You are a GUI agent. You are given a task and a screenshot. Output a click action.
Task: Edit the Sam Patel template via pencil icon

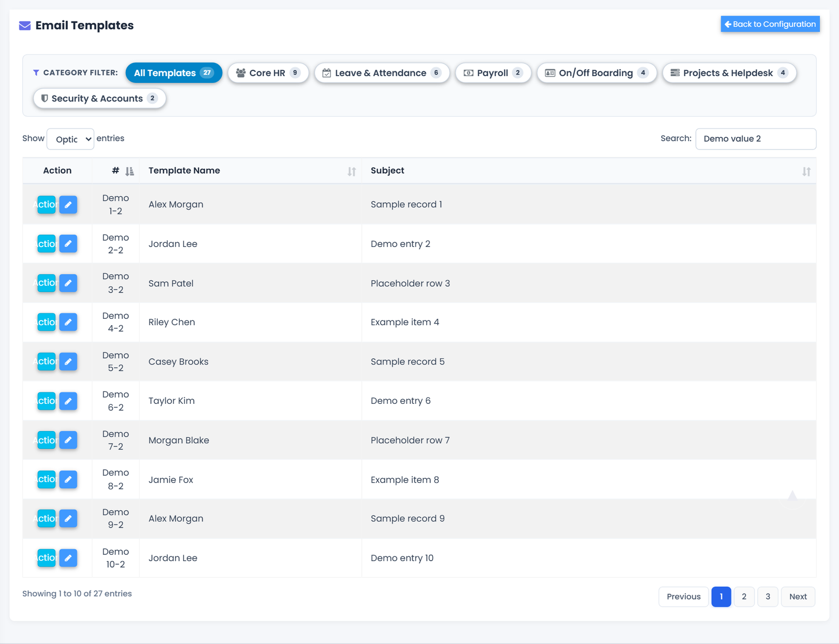(68, 283)
